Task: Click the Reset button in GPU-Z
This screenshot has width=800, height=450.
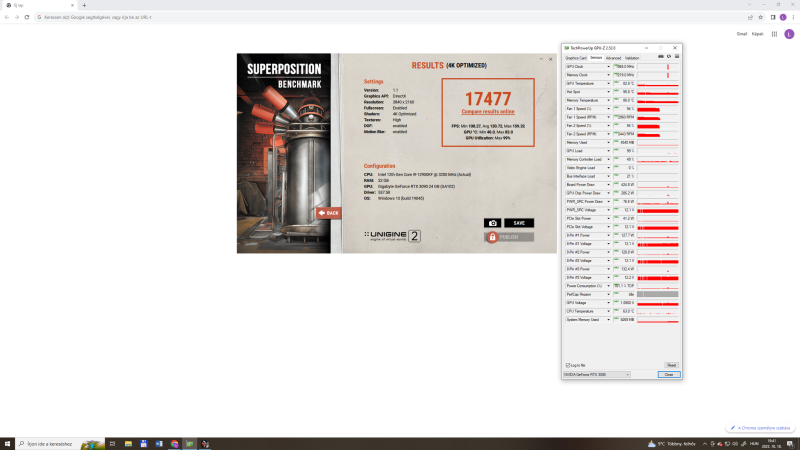Action: click(671, 365)
